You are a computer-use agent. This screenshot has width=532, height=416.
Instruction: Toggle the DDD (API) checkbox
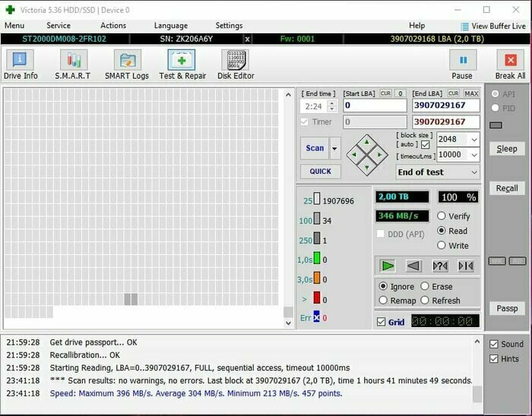pos(381,234)
